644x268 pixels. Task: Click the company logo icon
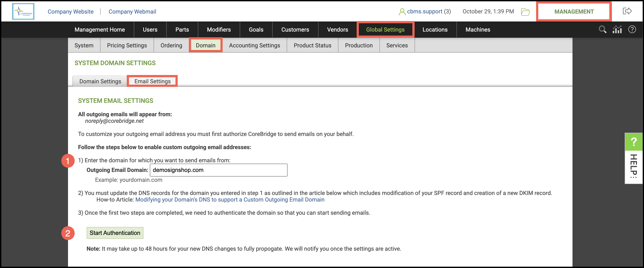click(23, 11)
